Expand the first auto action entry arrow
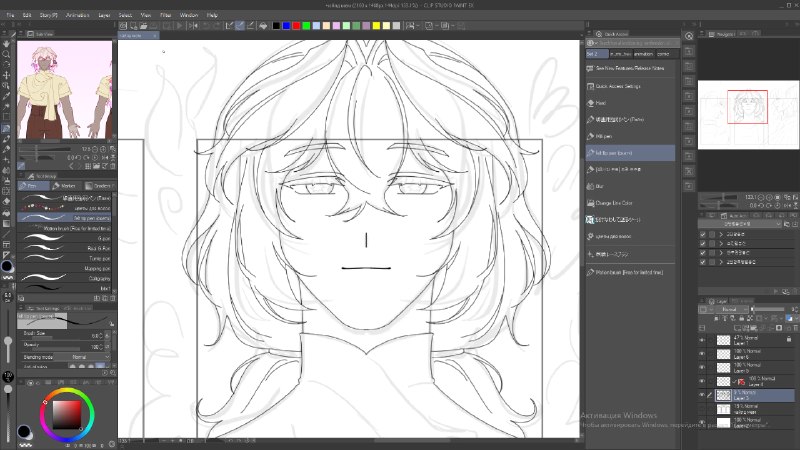Screen dimensions: 800x450 [x=721, y=234]
